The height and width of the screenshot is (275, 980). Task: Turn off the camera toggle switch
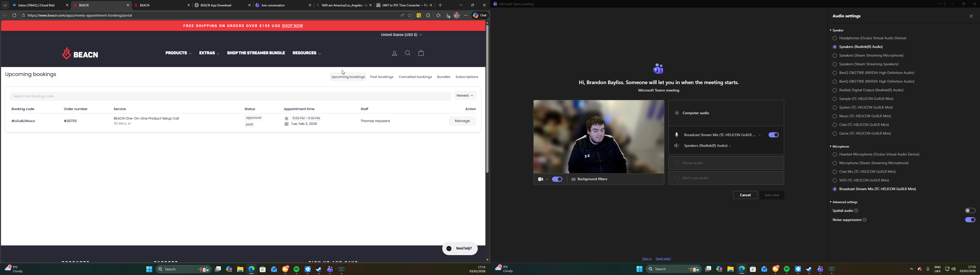pyautogui.click(x=557, y=179)
